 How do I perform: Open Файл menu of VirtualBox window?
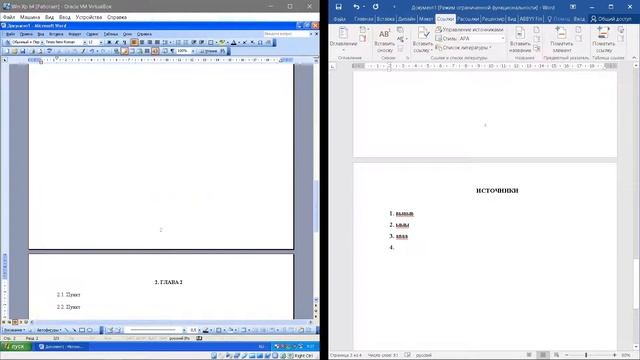coord(9,17)
